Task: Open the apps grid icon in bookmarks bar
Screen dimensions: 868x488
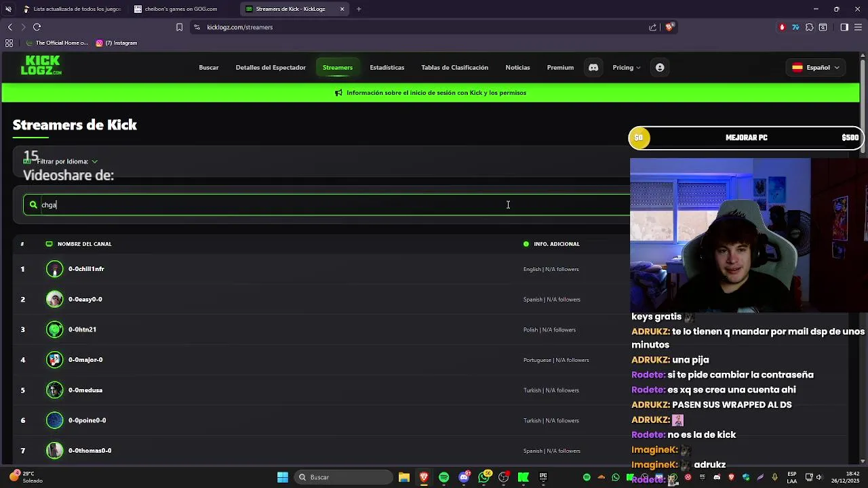Action: pos(9,43)
